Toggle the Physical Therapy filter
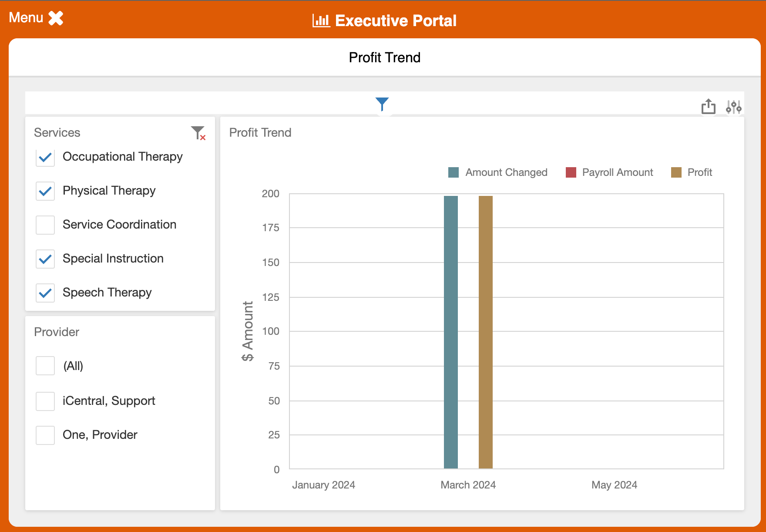766x532 pixels. (45, 192)
